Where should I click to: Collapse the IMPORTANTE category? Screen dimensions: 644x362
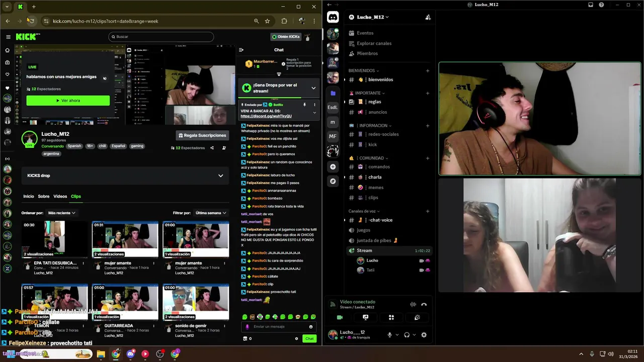click(x=366, y=93)
